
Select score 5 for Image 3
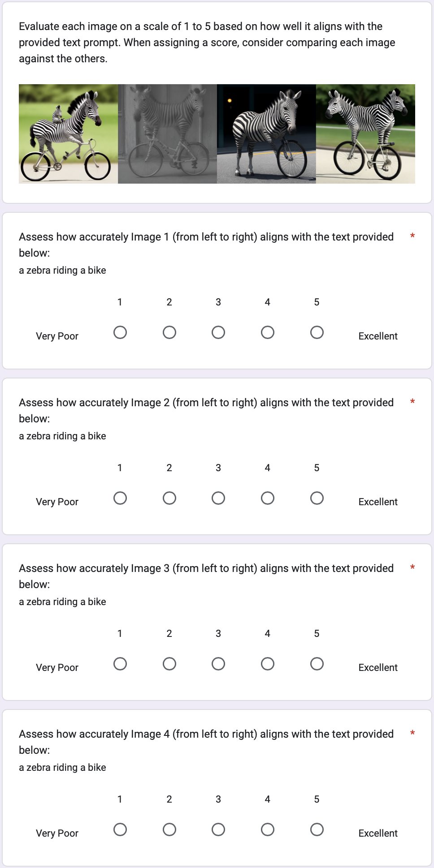pos(317,664)
